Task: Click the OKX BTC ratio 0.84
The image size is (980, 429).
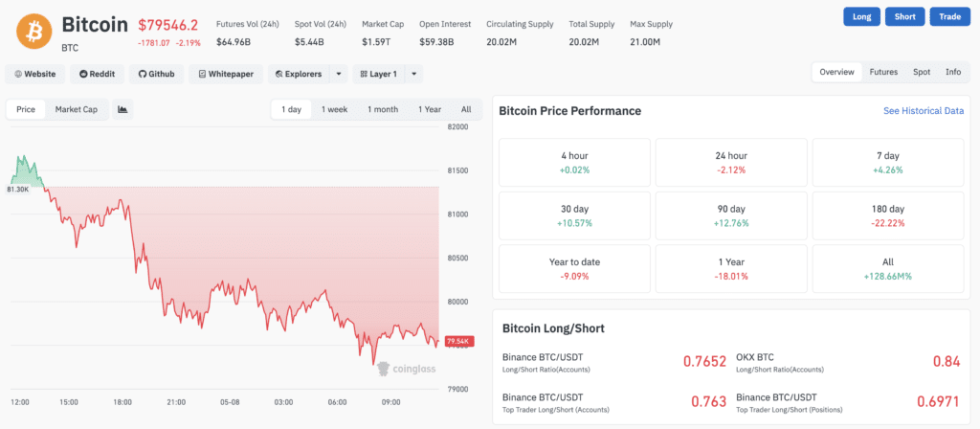Action: pos(947,361)
